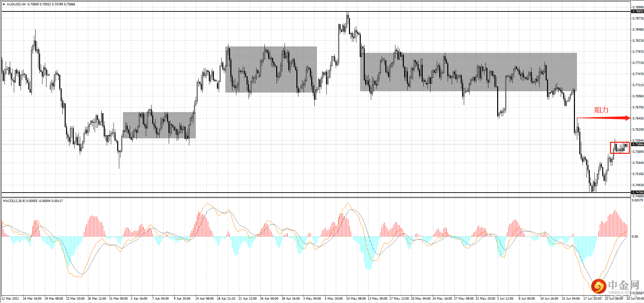Click the 27 May 08:00 time label
Screen dimensions: 644x303
(x=464, y=299)
